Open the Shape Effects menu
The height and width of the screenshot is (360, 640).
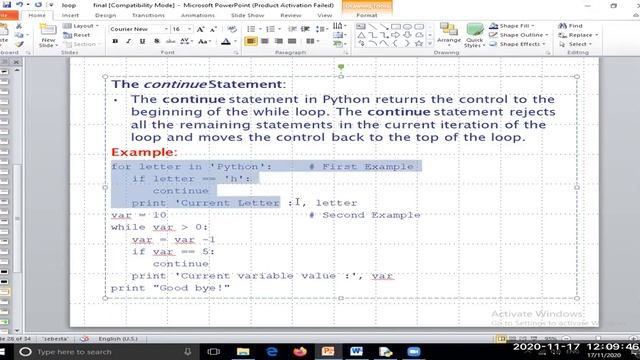tap(517, 44)
